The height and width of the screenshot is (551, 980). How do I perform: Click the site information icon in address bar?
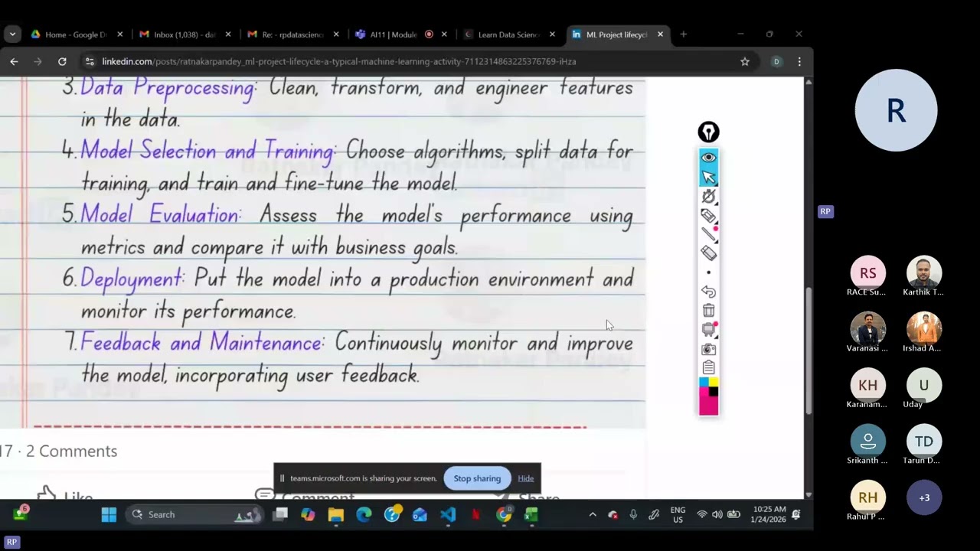[90, 61]
